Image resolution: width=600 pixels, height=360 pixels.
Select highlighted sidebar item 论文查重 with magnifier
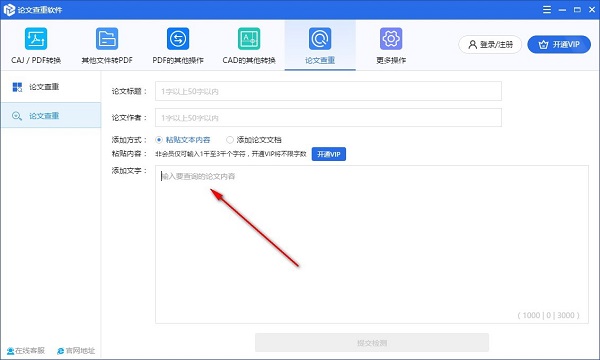click(x=51, y=115)
